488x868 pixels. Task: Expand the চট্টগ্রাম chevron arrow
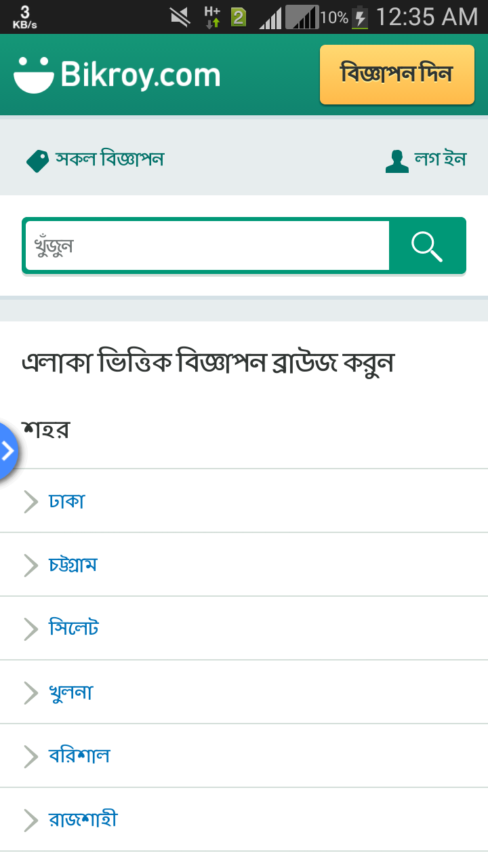tap(30, 565)
